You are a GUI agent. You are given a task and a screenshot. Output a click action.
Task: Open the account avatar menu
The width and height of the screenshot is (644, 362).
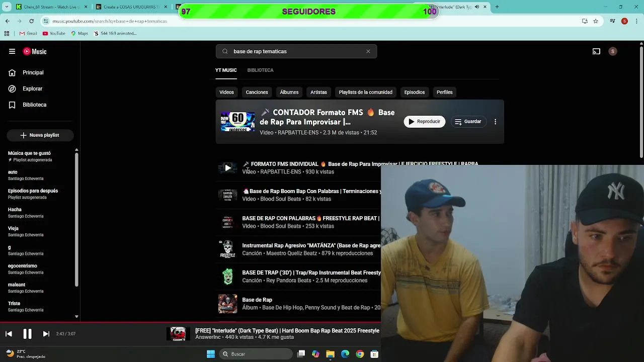612,51
